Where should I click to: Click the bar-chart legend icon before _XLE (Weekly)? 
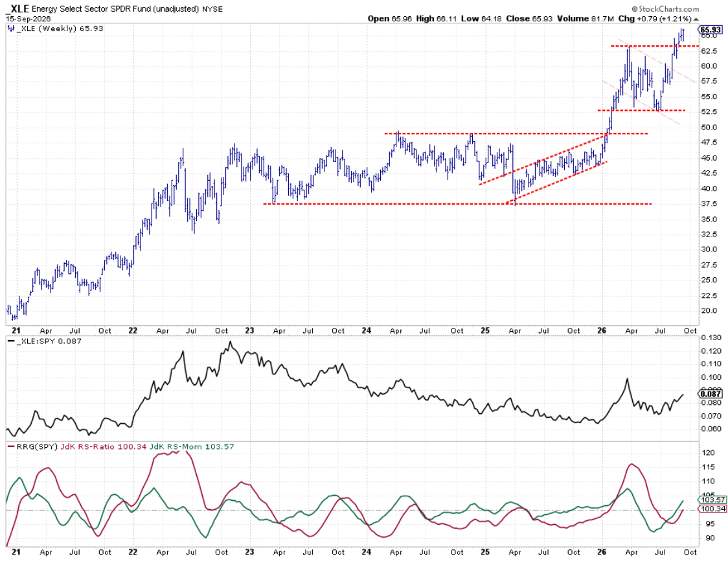click(11, 29)
